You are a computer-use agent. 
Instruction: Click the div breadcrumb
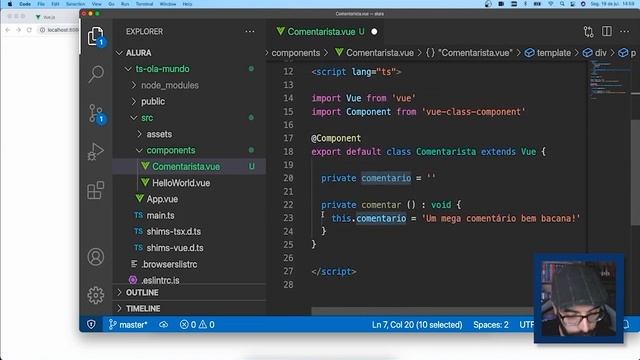tap(595, 53)
